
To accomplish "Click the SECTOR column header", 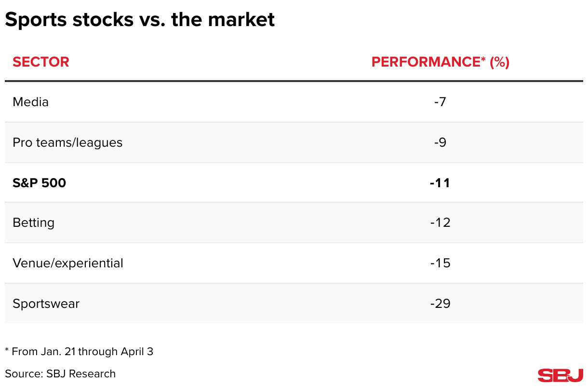I will (x=41, y=62).
